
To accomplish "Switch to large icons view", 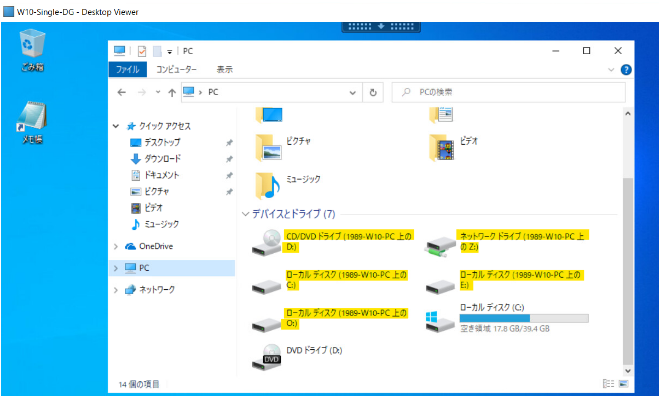I will (x=623, y=384).
